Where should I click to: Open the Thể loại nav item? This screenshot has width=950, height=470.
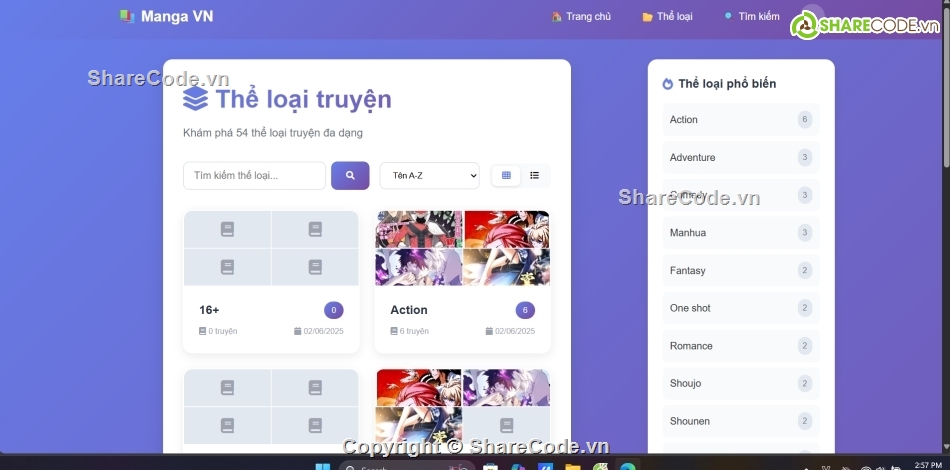coord(667,16)
